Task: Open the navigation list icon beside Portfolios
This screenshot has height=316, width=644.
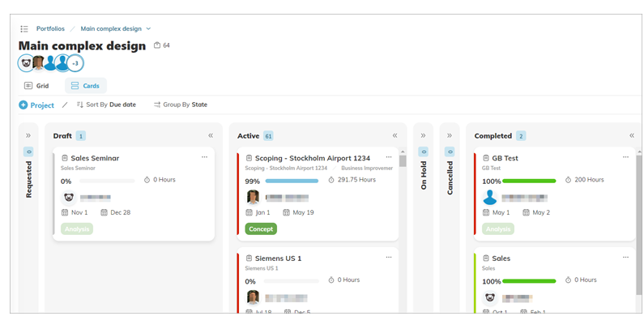Action: coord(24,29)
